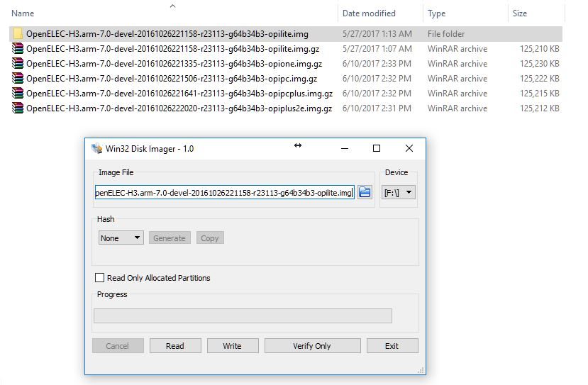Minimize the Win32 Disk Imager window
This screenshot has width=588, height=385.
(345, 148)
